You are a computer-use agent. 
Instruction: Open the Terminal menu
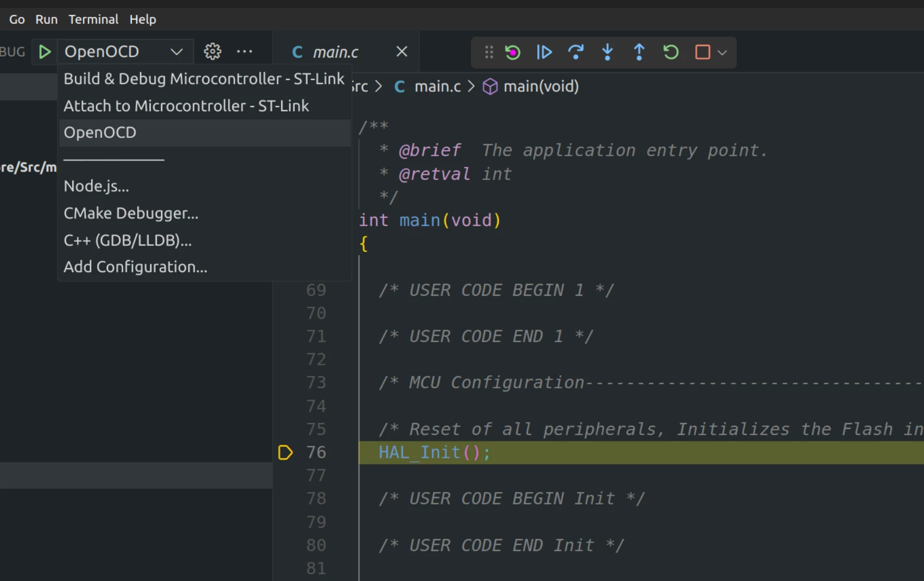93,20
